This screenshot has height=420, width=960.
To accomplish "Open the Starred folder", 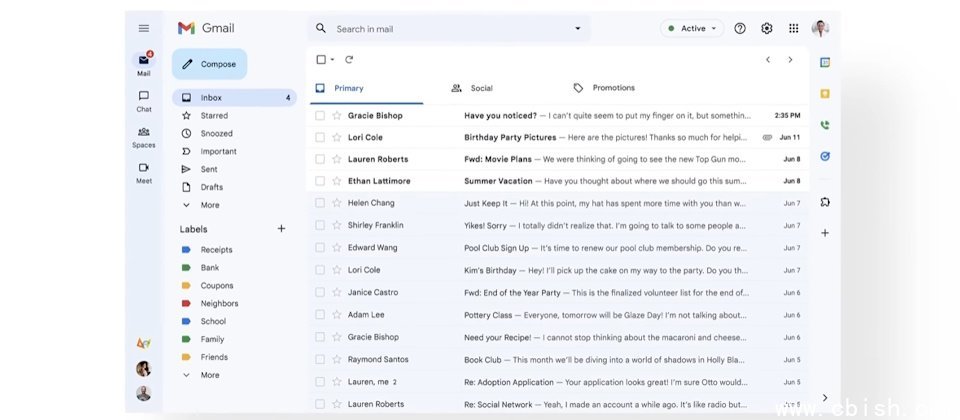I will pos(214,115).
